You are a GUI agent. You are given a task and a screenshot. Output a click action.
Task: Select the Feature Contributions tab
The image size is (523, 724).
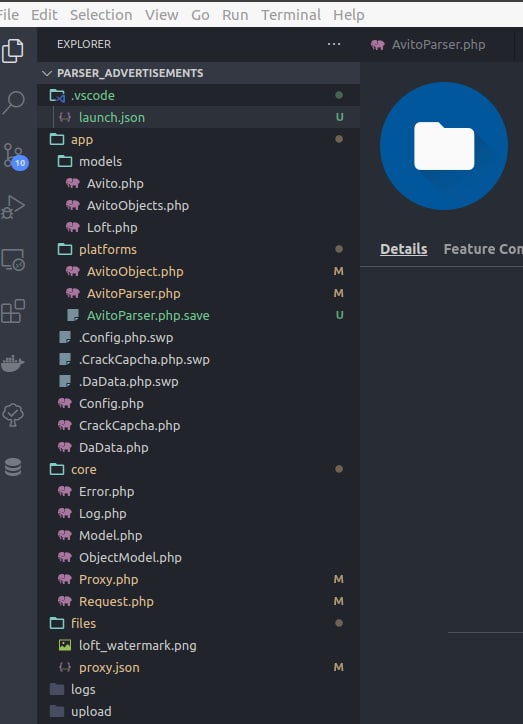pos(483,249)
